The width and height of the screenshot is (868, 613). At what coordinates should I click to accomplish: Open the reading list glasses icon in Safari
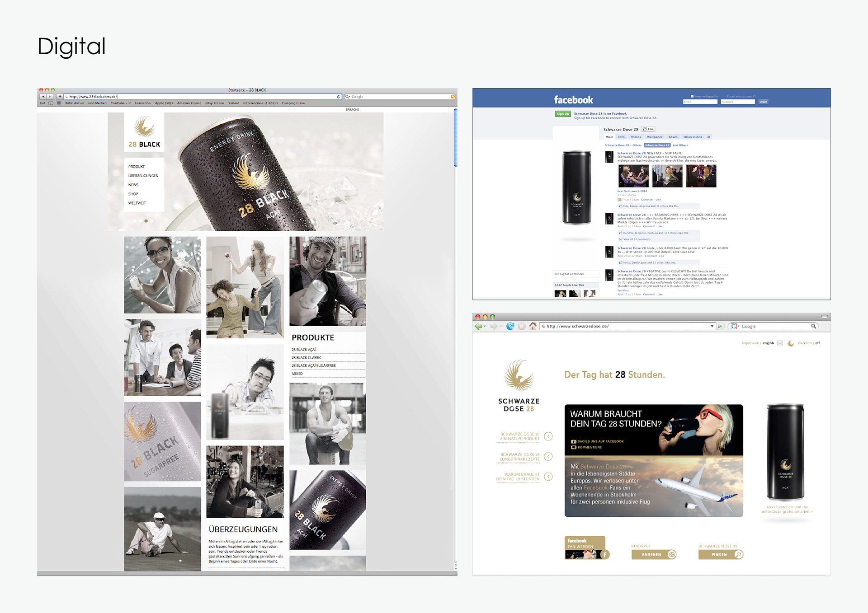pos(42,103)
